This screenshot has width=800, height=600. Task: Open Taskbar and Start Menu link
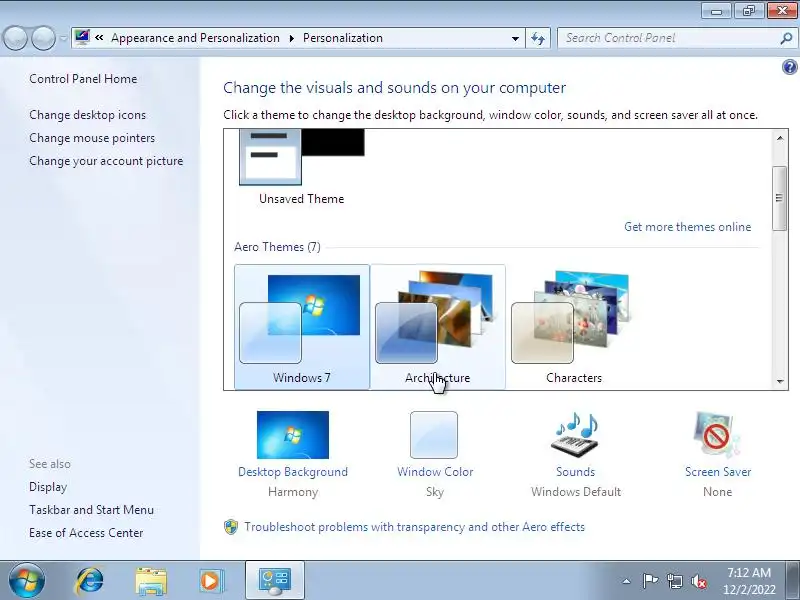91,510
